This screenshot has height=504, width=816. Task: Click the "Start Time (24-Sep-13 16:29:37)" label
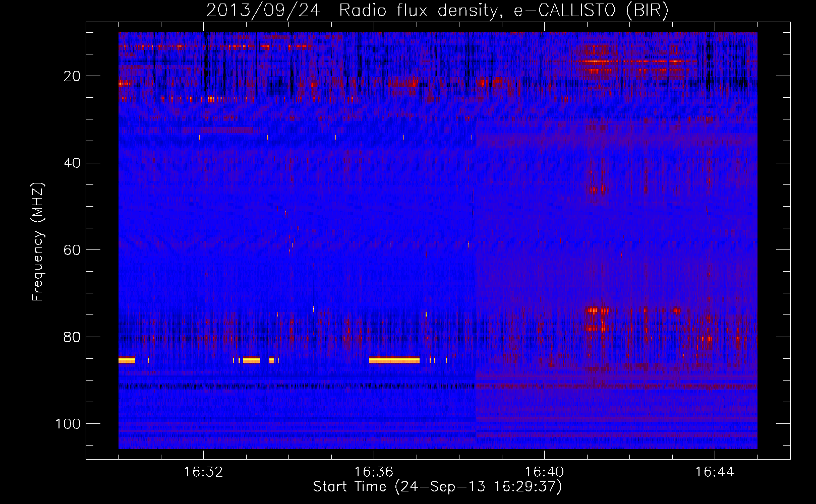pyautogui.click(x=437, y=487)
